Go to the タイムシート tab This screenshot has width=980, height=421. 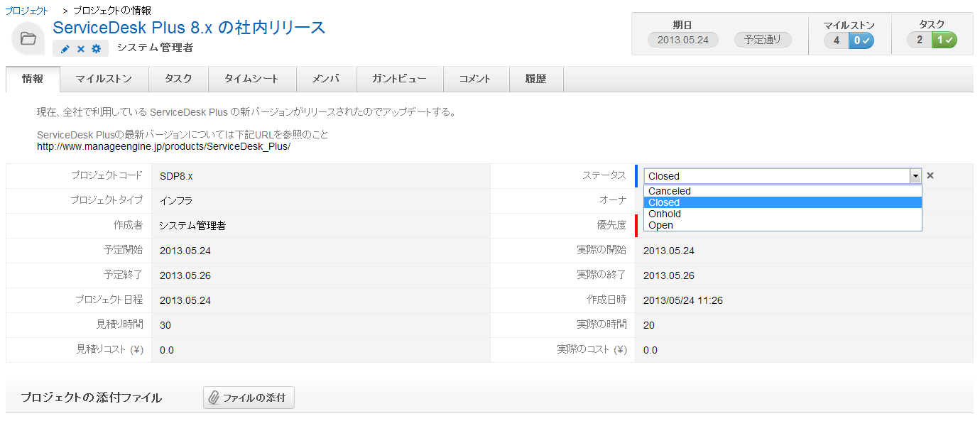point(251,79)
